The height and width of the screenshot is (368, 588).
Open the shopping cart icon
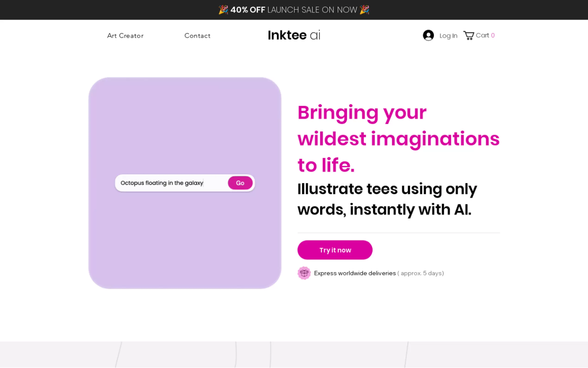click(469, 35)
